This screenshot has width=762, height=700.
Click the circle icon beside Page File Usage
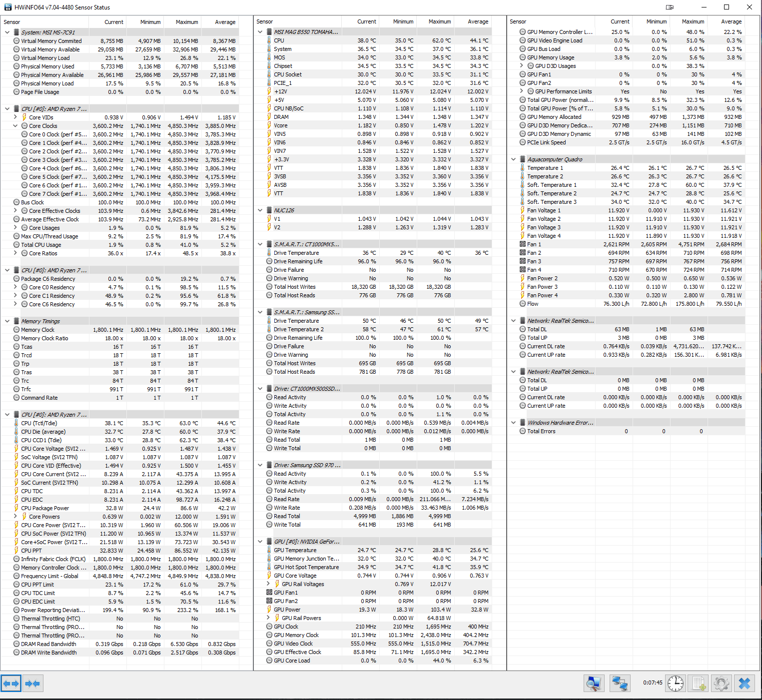pos(16,92)
